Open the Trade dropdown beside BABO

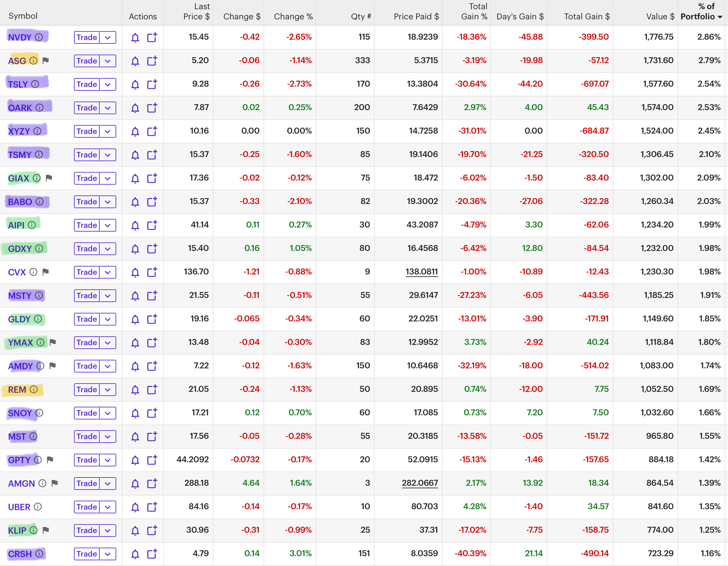(108, 201)
